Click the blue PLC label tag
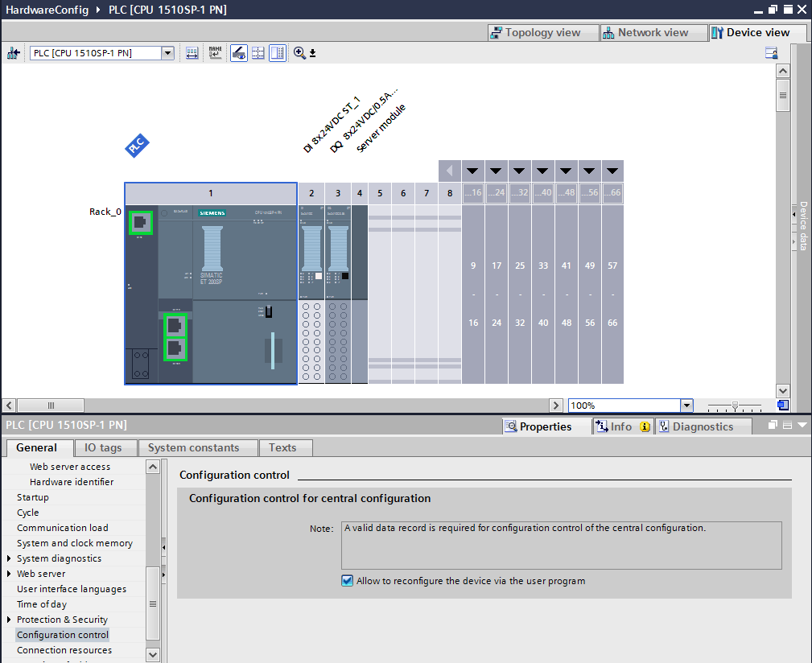812x663 pixels. (138, 146)
